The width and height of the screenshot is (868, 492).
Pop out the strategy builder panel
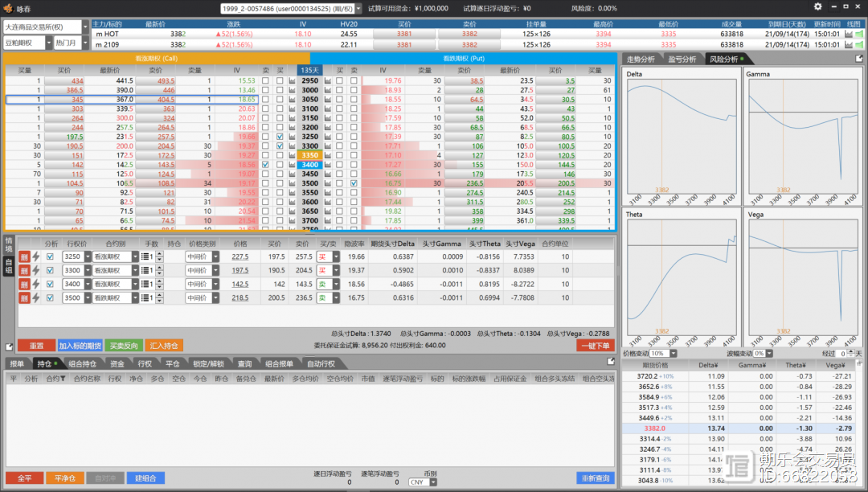pyautogui.click(x=10, y=347)
